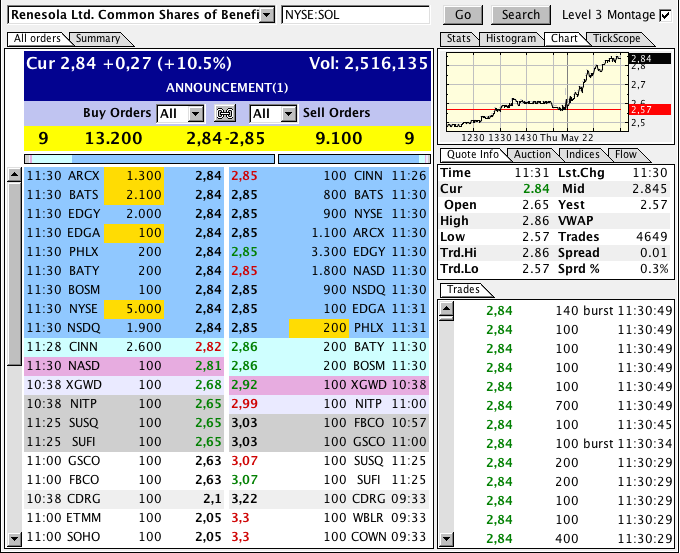The image size is (680, 553).
Task: Click the best bid-ask 2,84-2,85 summary
Action: (x=226, y=138)
